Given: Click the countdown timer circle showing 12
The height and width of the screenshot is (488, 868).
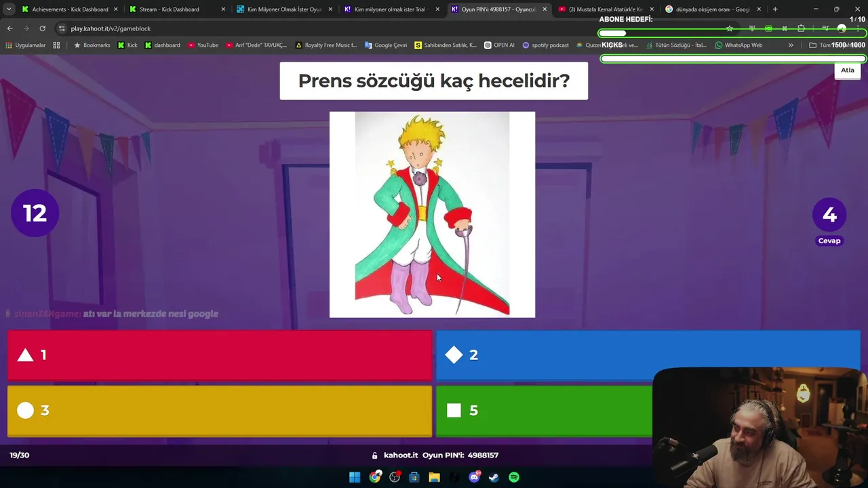Looking at the screenshot, I should (x=35, y=213).
